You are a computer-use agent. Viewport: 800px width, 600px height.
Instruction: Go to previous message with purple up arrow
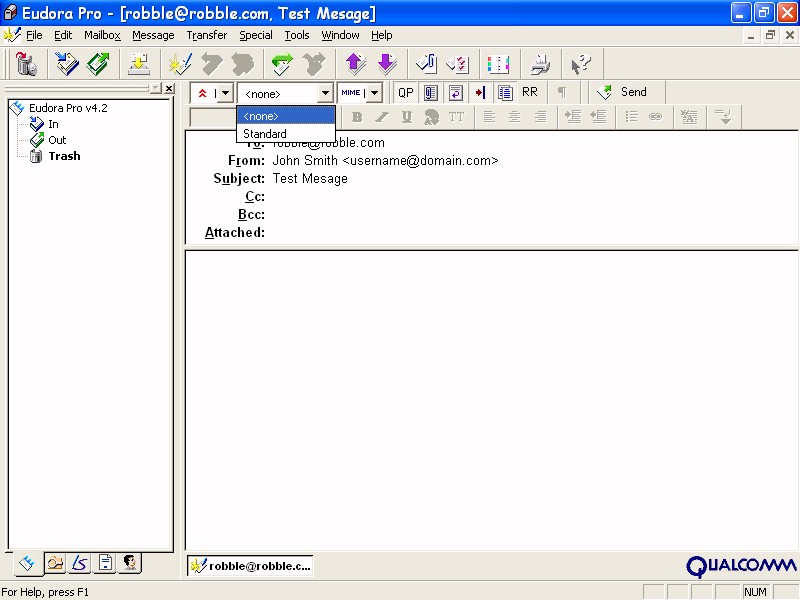click(x=356, y=64)
